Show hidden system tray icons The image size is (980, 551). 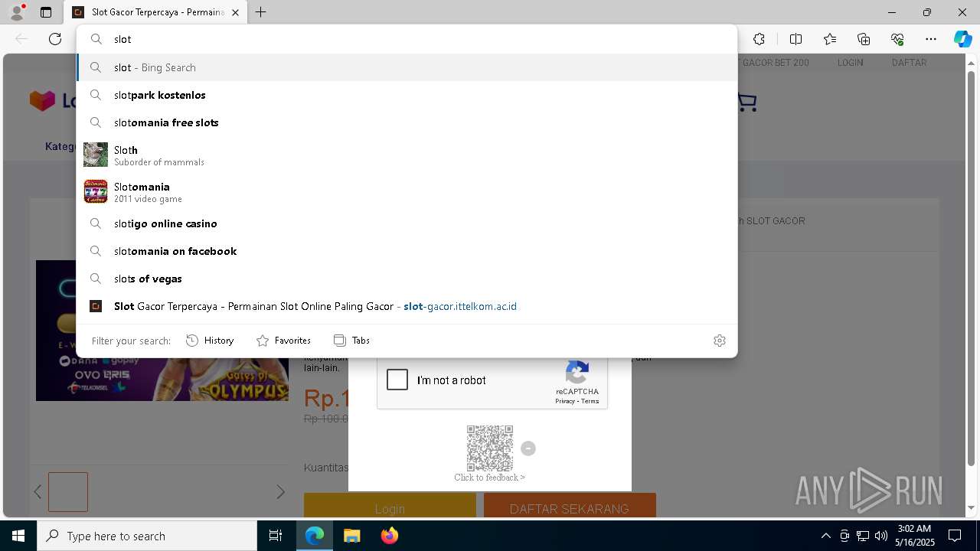click(825, 536)
